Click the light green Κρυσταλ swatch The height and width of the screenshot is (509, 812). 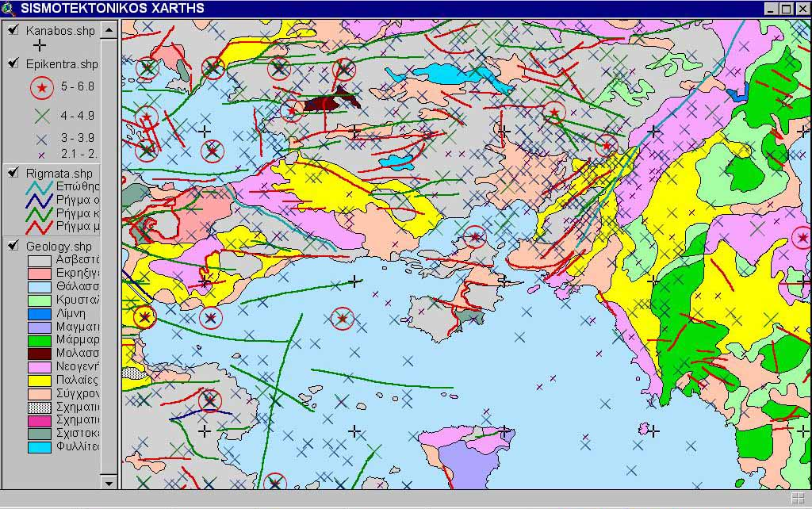pos(40,300)
